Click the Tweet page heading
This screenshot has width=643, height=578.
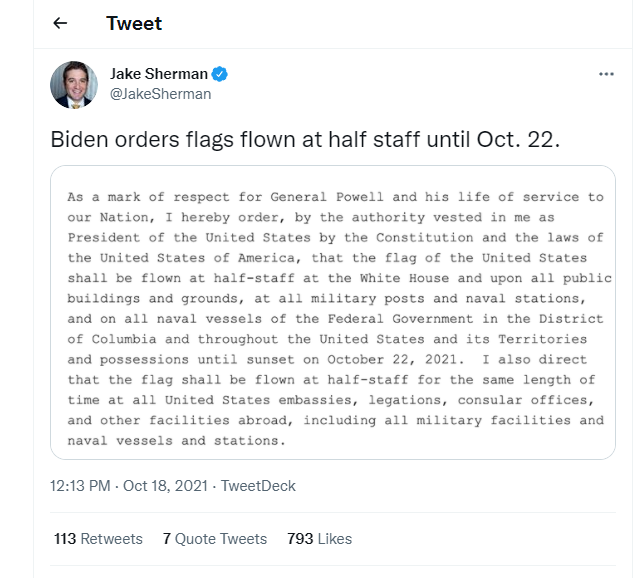click(x=134, y=23)
